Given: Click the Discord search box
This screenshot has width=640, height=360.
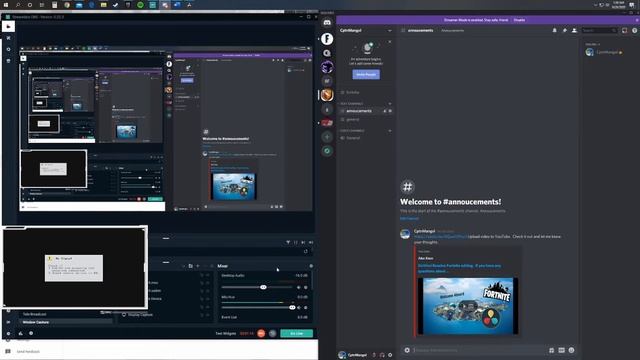Looking at the screenshot, I should [599, 30].
